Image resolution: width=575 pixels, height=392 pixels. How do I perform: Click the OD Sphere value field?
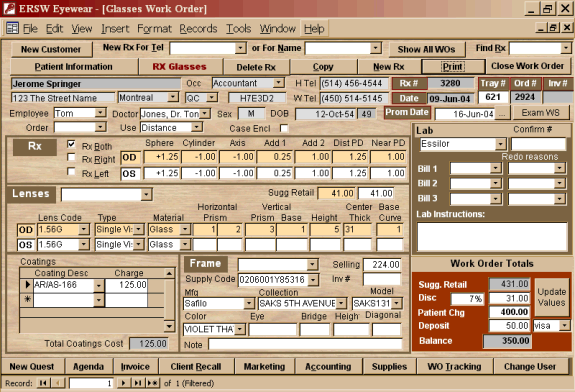[162, 157]
